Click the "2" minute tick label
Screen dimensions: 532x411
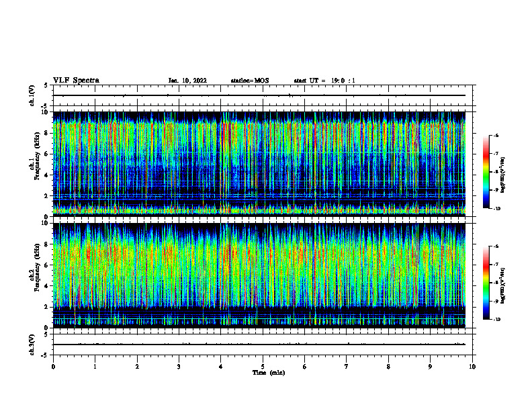137,367
